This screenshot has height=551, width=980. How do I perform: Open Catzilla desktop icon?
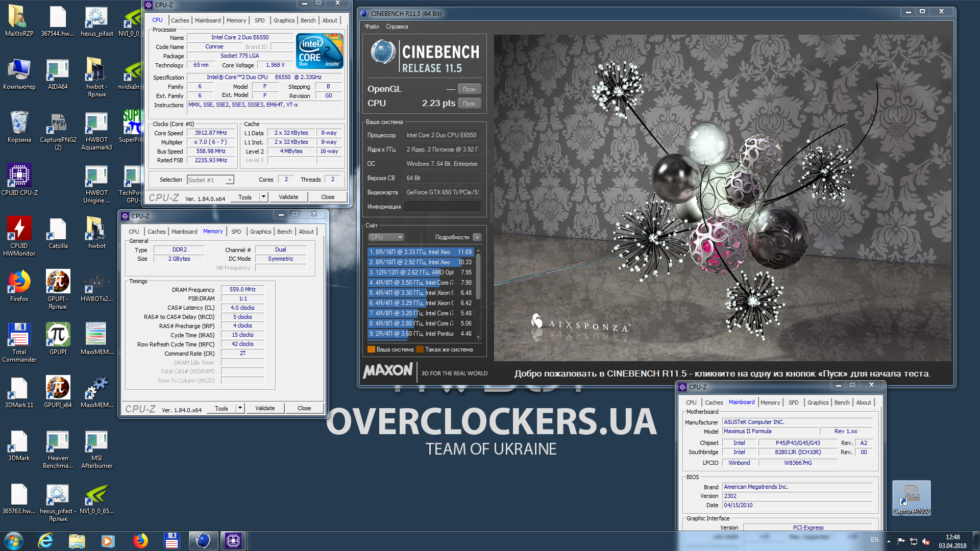[58, 234]
